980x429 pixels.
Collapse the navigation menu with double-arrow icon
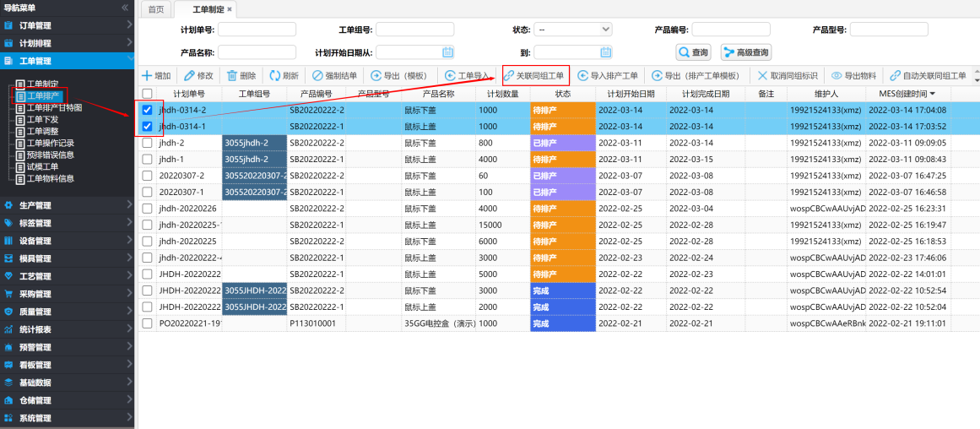[125, 8]
